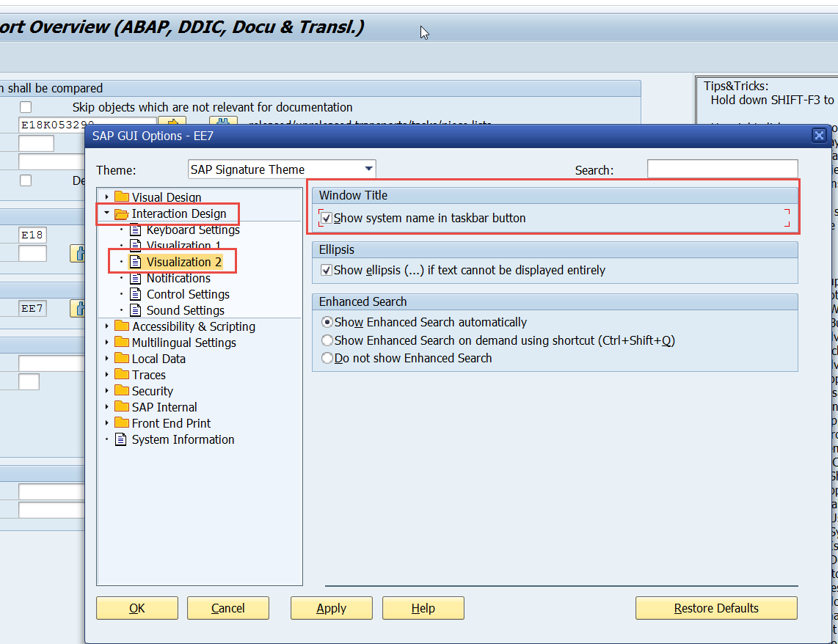The width and height of the screenshot is (838, 644).
Task: Uncheck Show system name in taskbar button
Action: tap(327, 219)
